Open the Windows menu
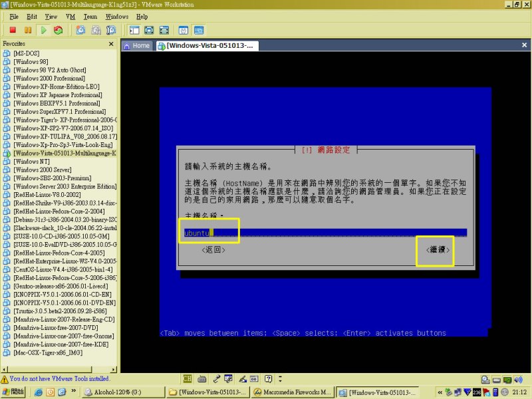 coord(117,17)
